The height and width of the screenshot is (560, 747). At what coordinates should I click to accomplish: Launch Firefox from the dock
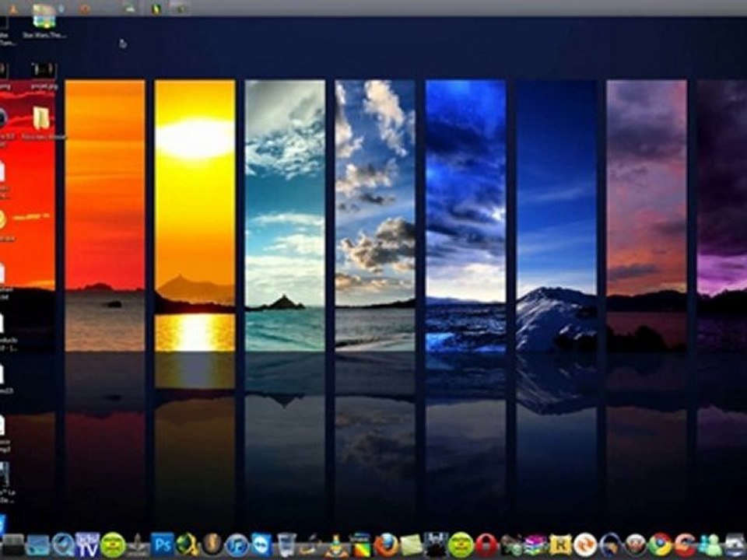coord(387,544)
